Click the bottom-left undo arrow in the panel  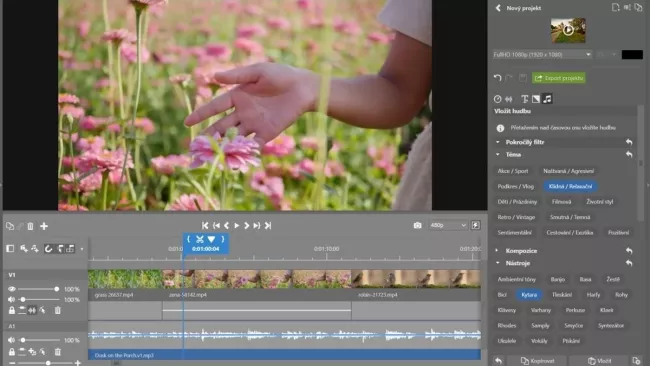499,361
